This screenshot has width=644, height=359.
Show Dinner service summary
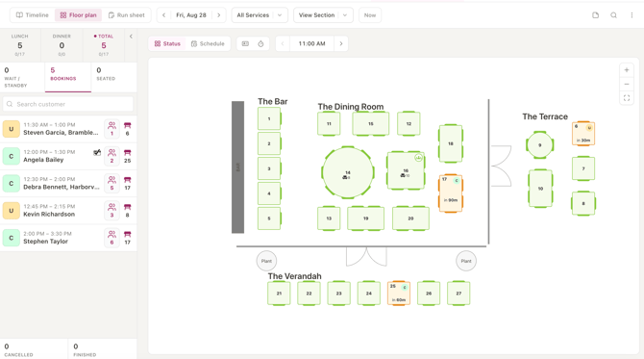[62, 45]
